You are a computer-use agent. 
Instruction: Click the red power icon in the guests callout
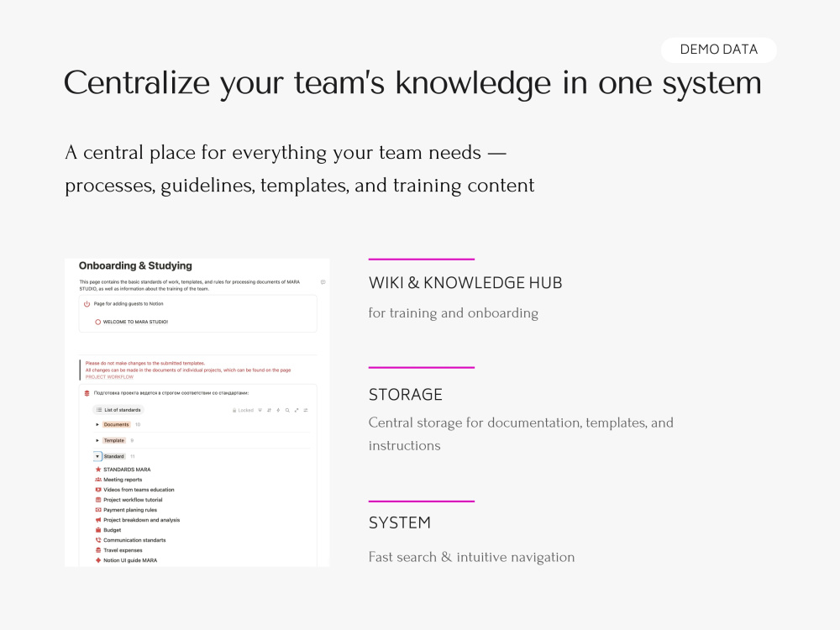pos(87,304)
